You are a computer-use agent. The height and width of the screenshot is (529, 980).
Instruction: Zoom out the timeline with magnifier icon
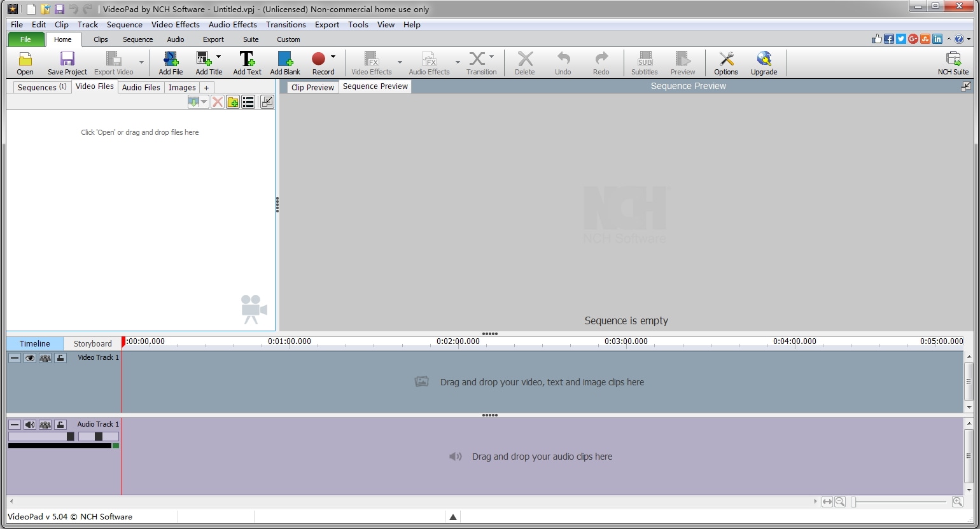840,502
